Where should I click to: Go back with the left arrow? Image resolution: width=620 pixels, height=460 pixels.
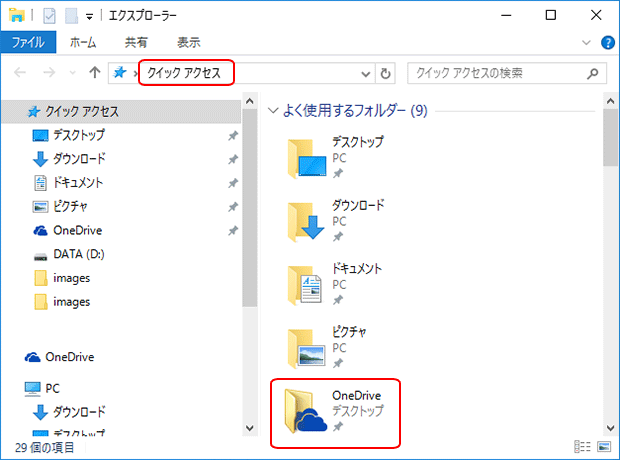coord(20,72)
